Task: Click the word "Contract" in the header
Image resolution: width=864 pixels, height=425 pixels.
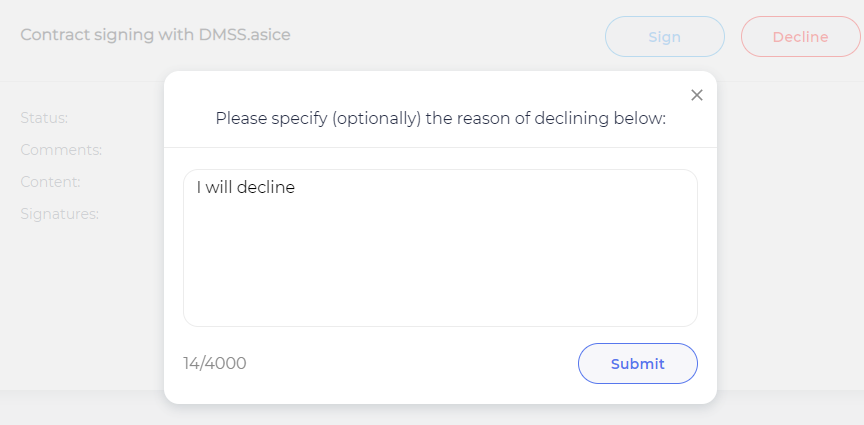Action: [x=53, y=35]
